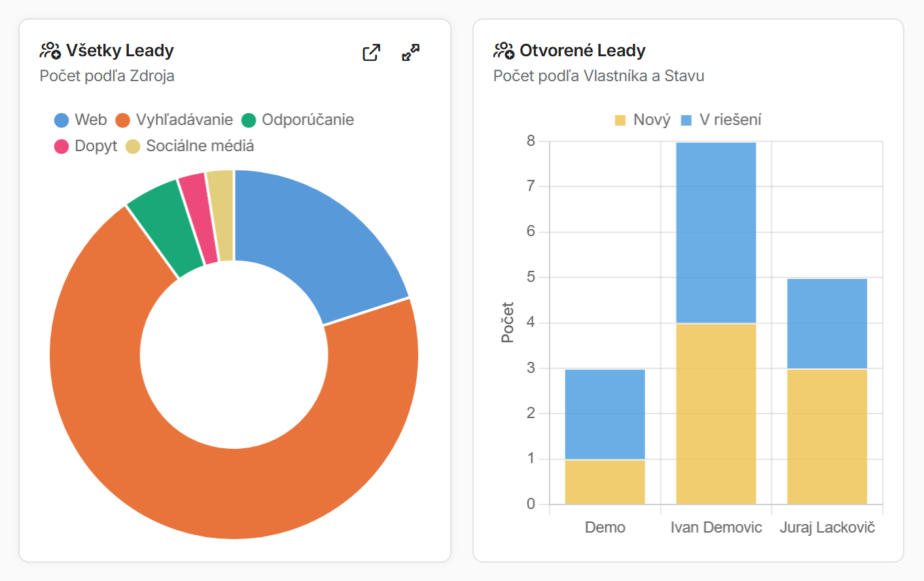Click Demo's yellow Nový bar segment
924x581 pixels.
point(605,482)
